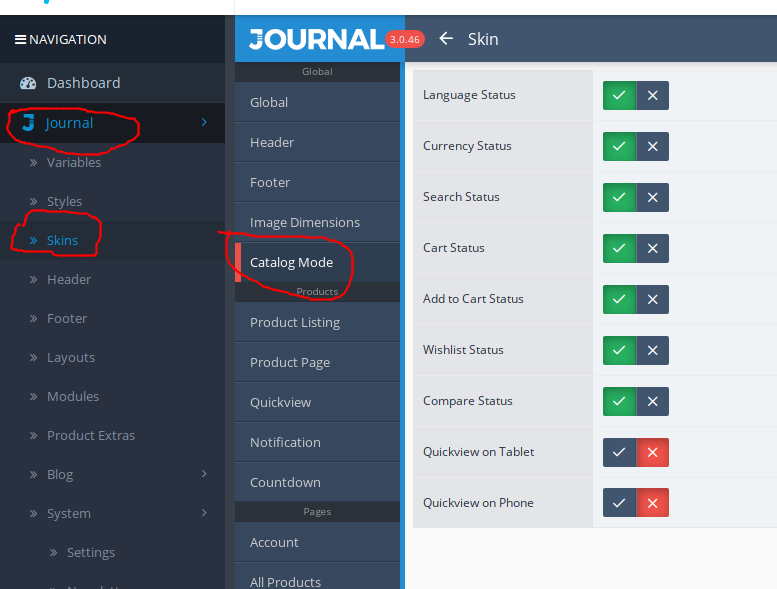This screenshot has height=589, width=777.
Task: Disable Language Status with X button
Action: 653,95
